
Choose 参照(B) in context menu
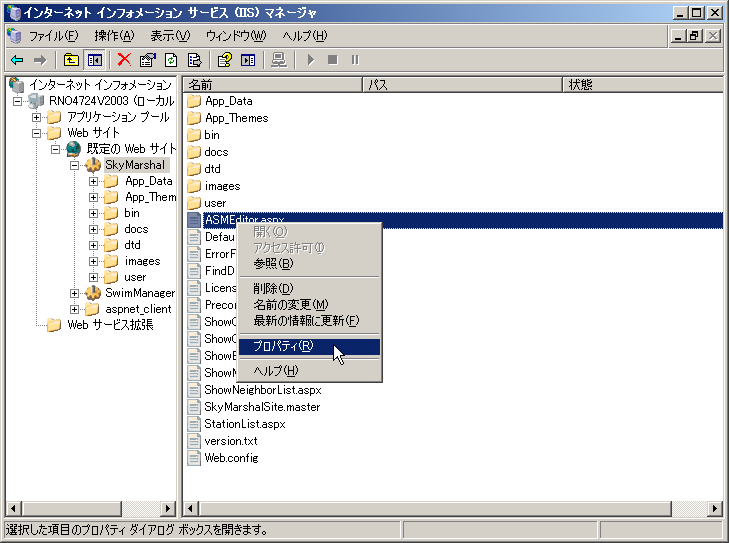click(x=309, y=264)
